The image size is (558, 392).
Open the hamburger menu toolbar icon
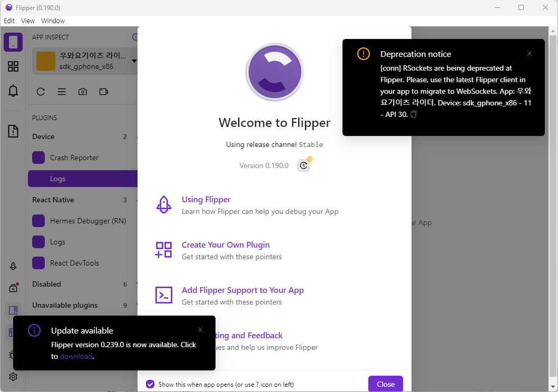[x=62, y=92]
